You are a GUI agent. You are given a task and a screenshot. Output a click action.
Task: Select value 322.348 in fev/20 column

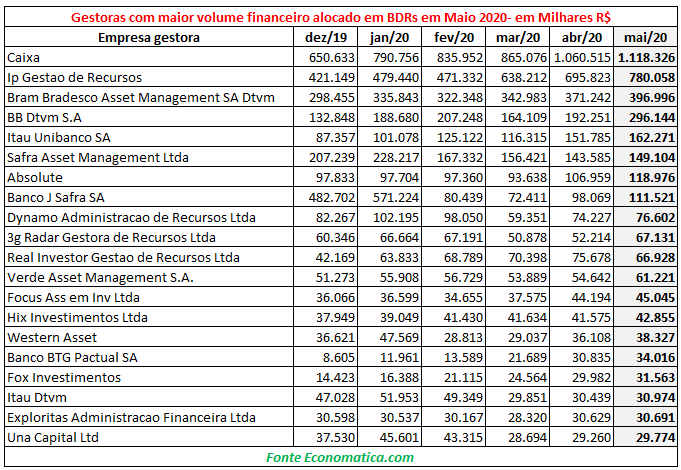tap(460, 97)
